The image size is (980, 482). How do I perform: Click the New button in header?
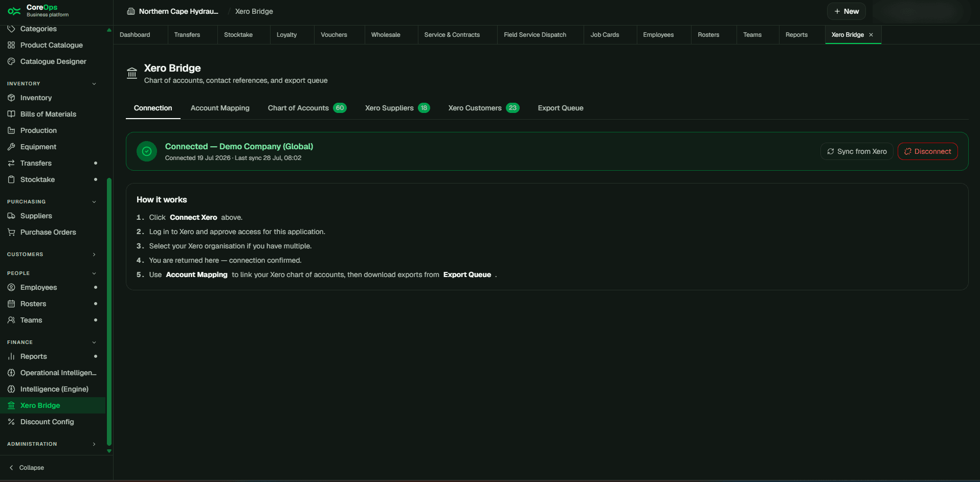pos(846,11)
